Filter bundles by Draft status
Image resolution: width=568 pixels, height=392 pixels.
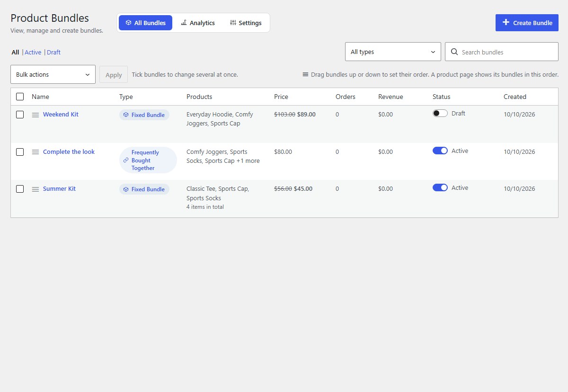[x=53, y=52]
